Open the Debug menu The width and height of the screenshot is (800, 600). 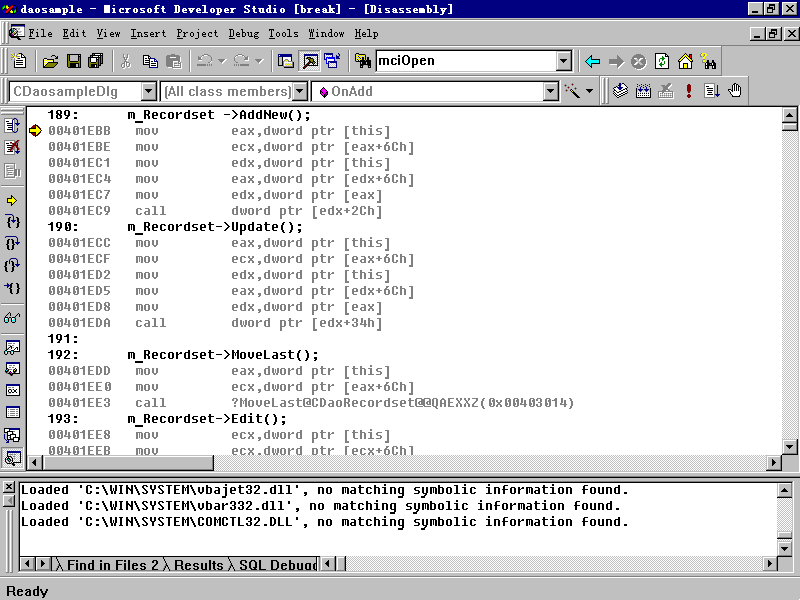click(244, 34)
